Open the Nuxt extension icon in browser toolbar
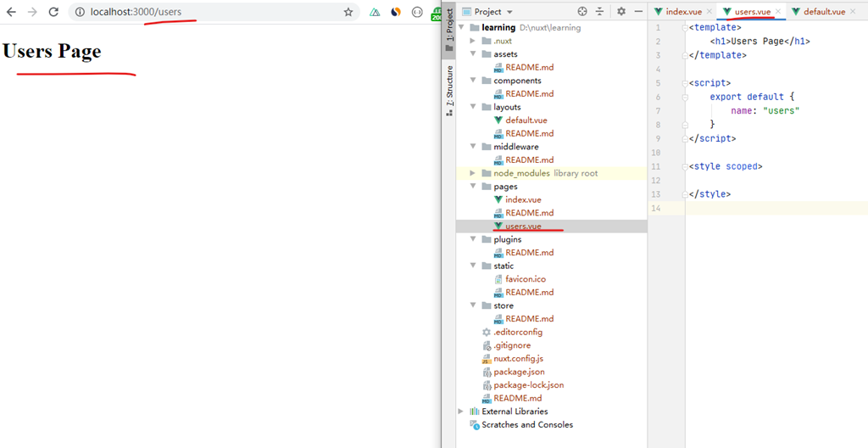 pyautogui.click(x=376, y=12)
